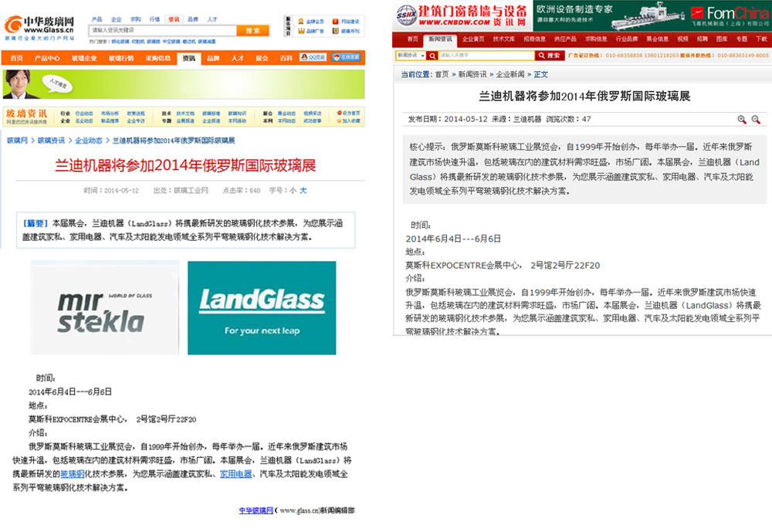Click the 设为首页 icon link
This screenshot has width=772, height=532.
(x=347, y=113)
